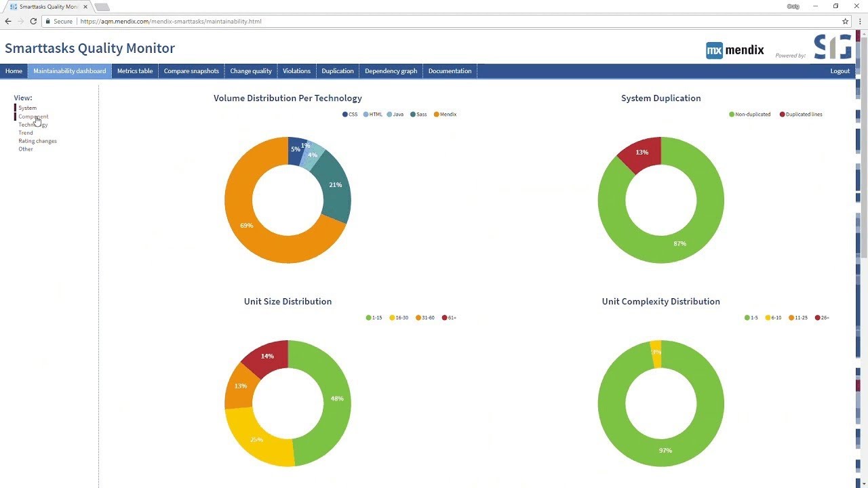Open the Change quality page
This screenshot has width=868, height=488.
pyautogui.click(x=251, y=71)
